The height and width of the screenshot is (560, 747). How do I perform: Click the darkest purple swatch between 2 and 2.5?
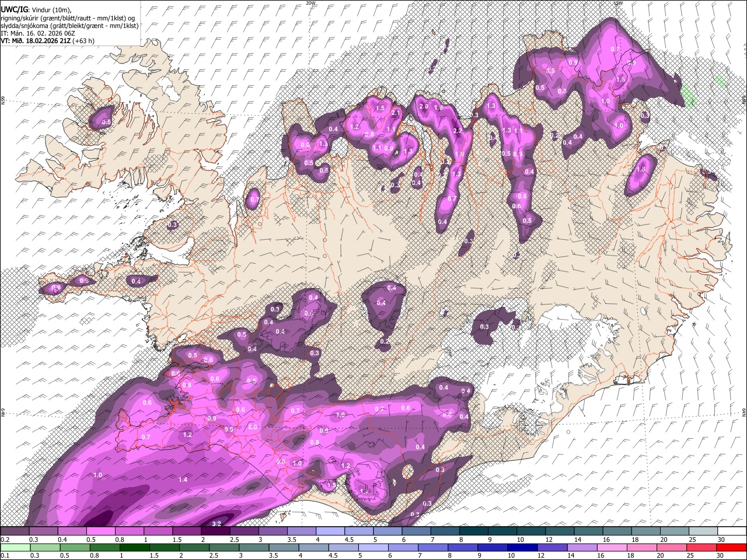215,531
